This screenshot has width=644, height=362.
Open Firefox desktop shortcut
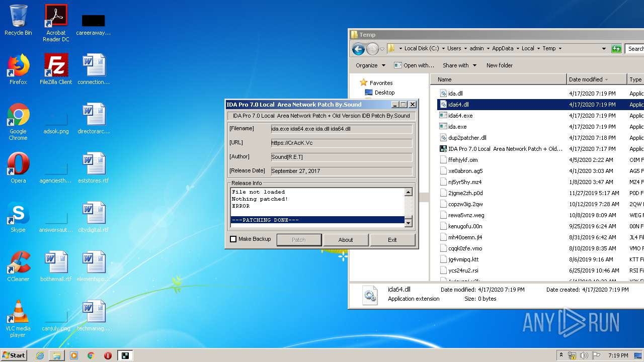(18, 69)
